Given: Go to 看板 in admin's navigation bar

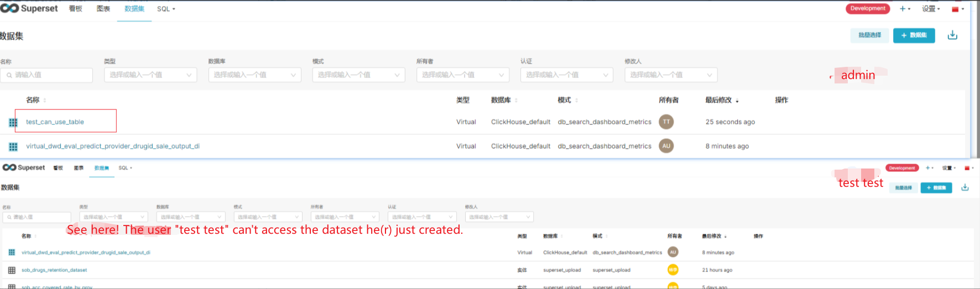Looking at the screenshot, I should [x=75, y=9].
